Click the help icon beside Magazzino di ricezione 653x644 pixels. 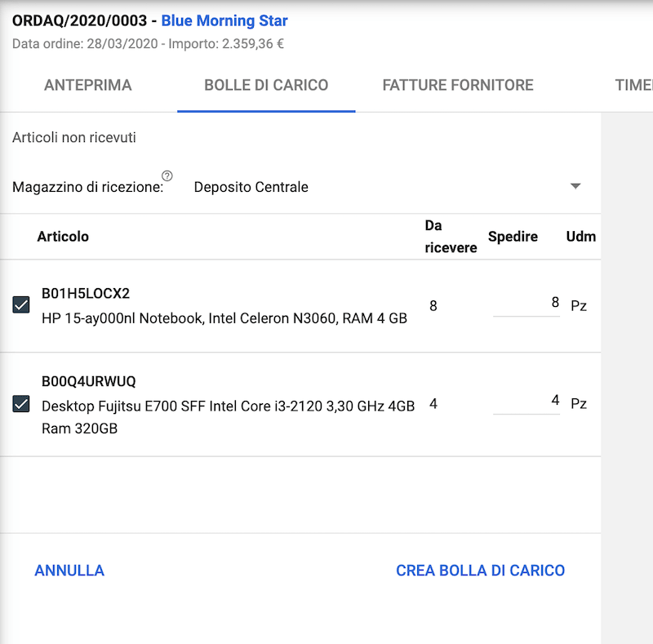point(167,175)
